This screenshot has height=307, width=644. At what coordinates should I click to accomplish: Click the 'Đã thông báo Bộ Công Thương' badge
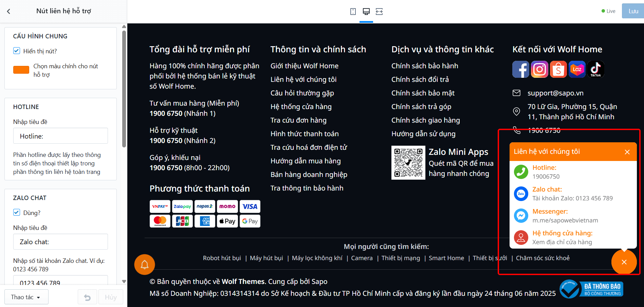pyautogui.click(x=591, y=289)
